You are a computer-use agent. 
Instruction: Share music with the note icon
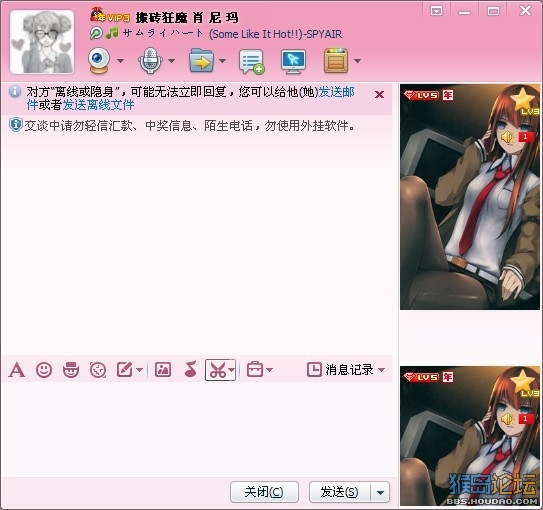point(190,369)
